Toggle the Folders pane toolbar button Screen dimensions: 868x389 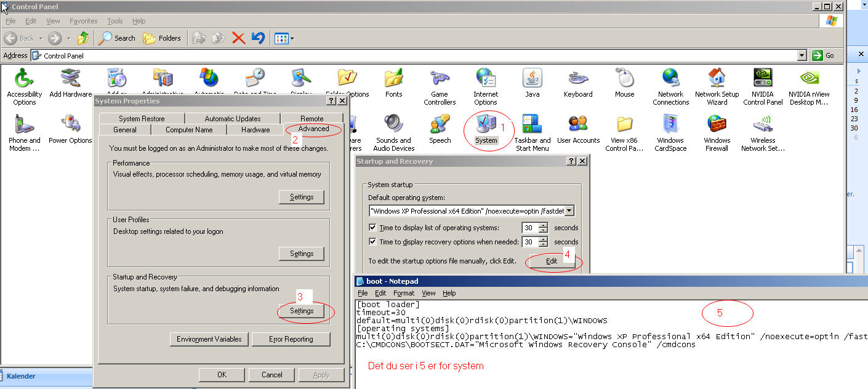pos(163,38)
